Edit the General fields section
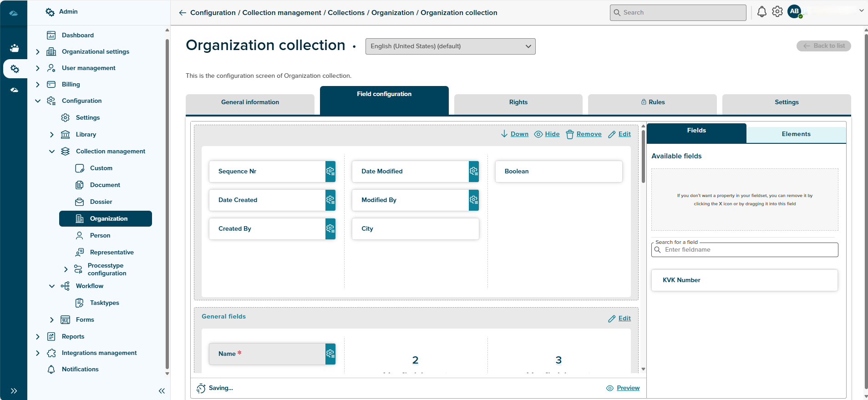This screenshot has height=400, width=868. (x=620, y=319)
